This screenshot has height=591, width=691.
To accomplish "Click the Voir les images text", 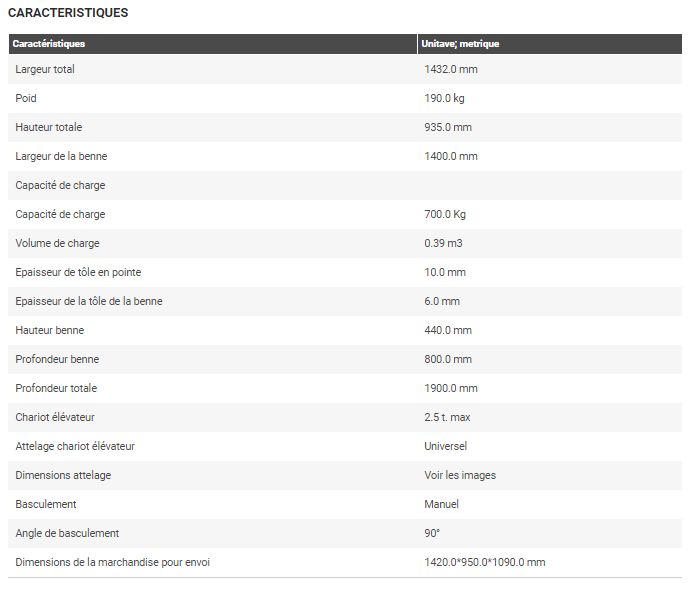I will [x=460, y=475].
